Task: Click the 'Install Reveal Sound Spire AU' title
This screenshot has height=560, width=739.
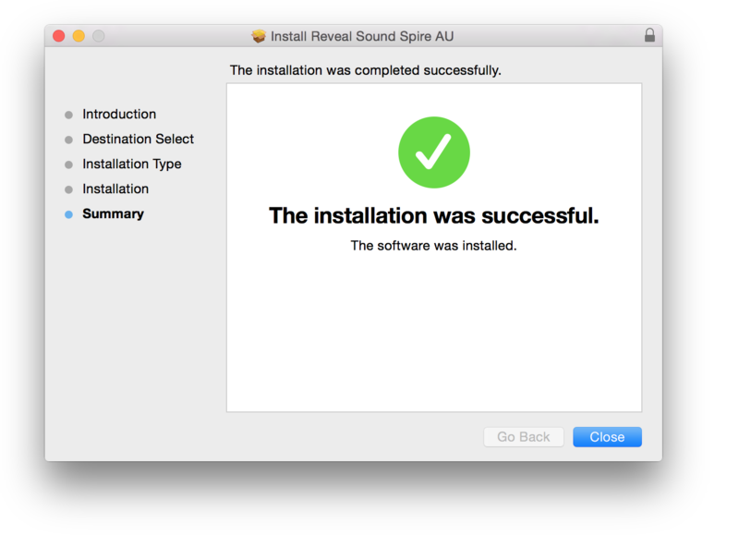Action: pos(362,36)
